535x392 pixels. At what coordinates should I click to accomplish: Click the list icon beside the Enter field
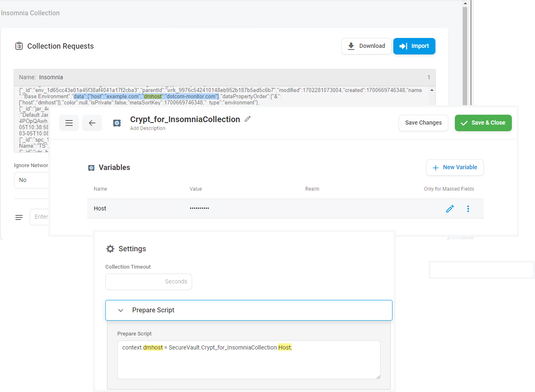[x=19, y=217]
